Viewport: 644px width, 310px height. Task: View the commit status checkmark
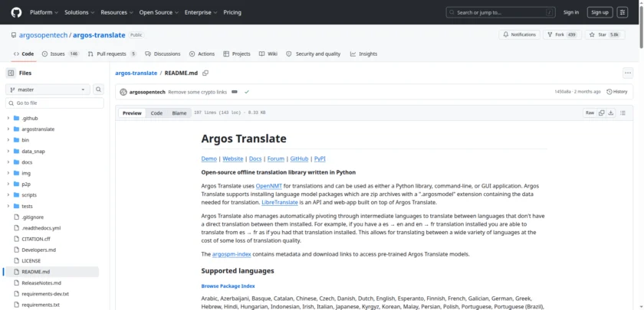click(246, 92)
